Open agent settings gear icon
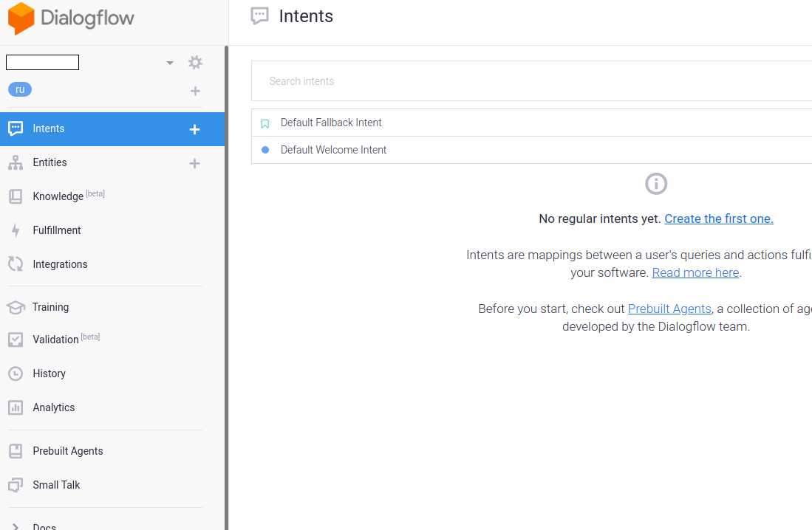This screenshot has height=530, width=812. pos(195,63)
